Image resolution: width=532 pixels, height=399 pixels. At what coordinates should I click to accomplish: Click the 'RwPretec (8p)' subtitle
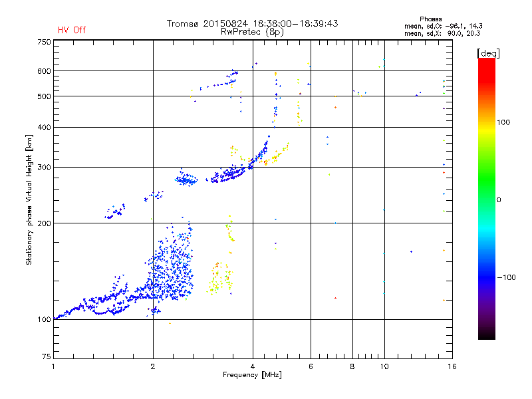(252, 32)
